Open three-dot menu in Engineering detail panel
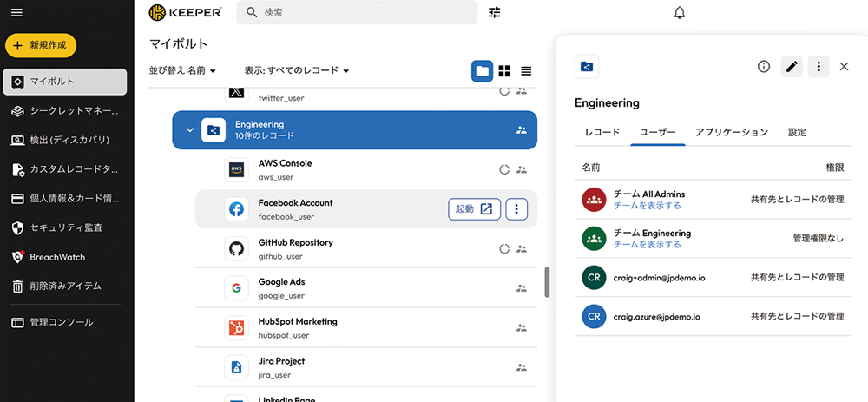This screenshot has height=402, width=868. pos(819,66)
